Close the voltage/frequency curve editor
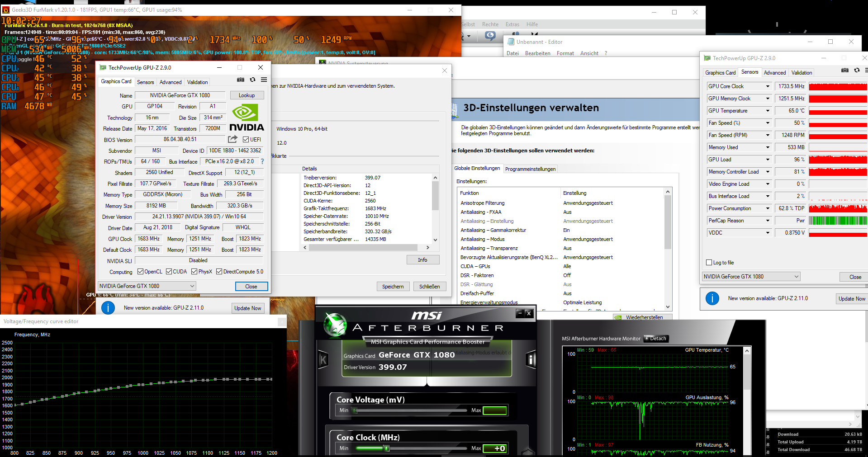The image size is (868, 457). [x=281, y=321]
